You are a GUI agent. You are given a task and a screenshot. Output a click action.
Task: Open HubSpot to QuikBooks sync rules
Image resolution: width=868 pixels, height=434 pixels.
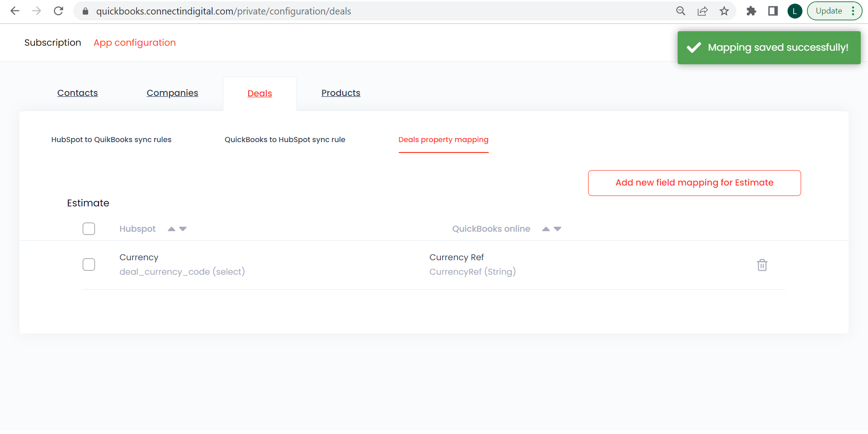coord(112,139)
